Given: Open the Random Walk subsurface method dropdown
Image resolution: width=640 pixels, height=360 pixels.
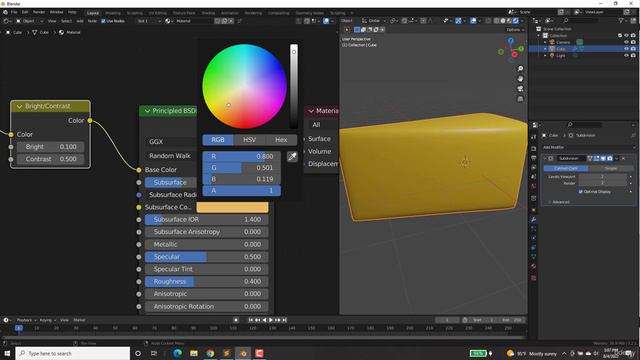Looking at the screenshot, I should 171,156.
